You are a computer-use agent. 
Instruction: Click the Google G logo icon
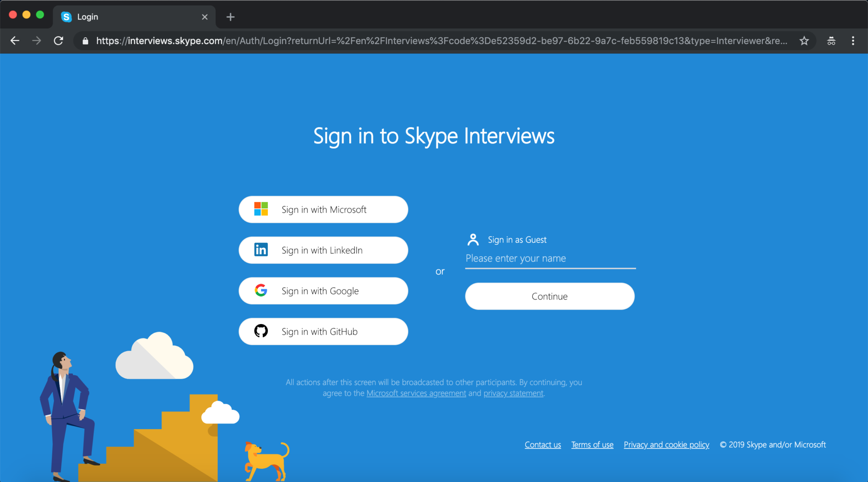click(261, 291)
